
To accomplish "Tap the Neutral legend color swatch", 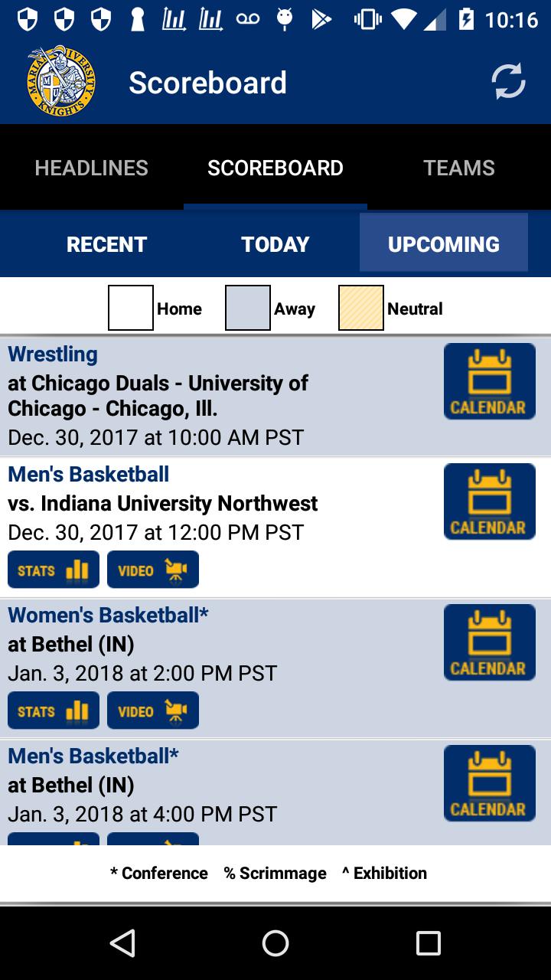I will tap(361, 308).
